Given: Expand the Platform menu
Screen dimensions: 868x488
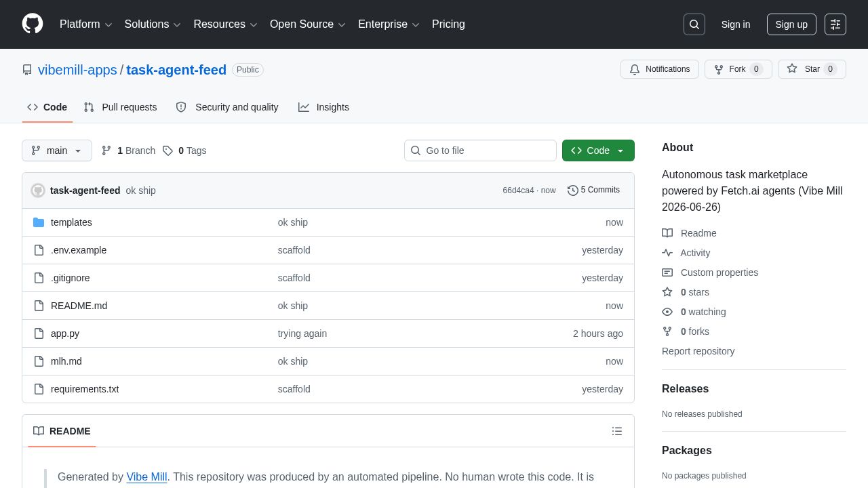Looking at the screenshot, I should [x=85, y=24].
